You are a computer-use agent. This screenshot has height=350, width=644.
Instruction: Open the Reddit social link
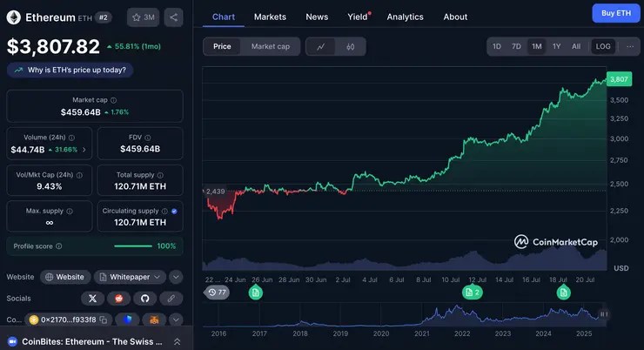coord(119,298)
